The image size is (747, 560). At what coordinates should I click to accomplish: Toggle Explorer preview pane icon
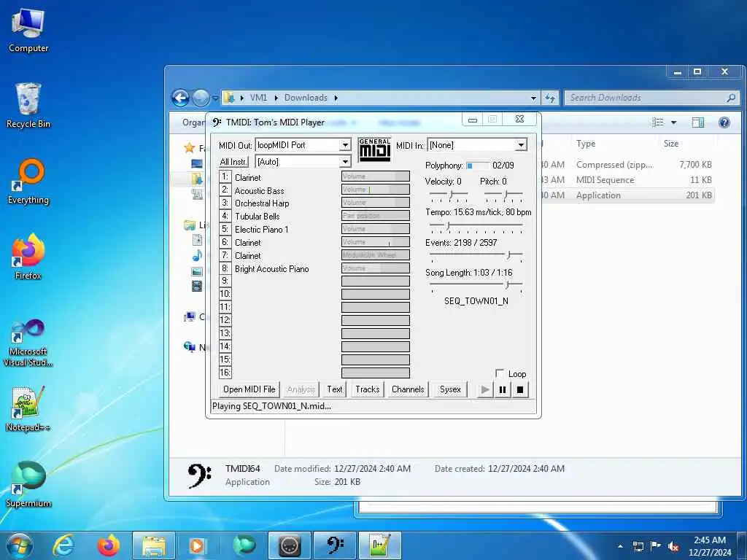[x=698, y=122]
